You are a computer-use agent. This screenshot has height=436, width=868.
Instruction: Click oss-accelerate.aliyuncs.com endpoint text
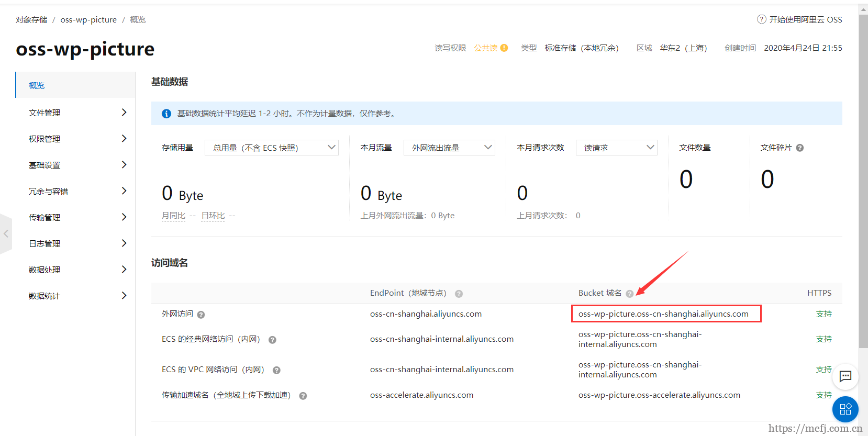tap(421, 395)
